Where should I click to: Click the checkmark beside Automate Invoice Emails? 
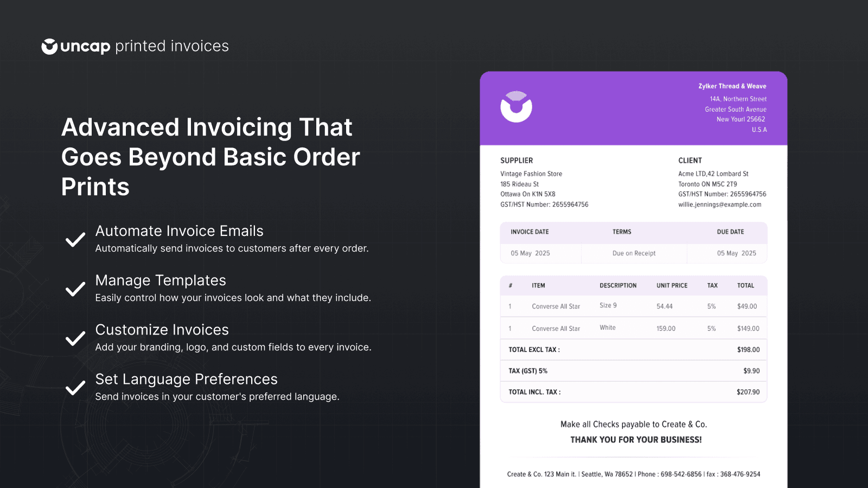click(x=75, y=239)
